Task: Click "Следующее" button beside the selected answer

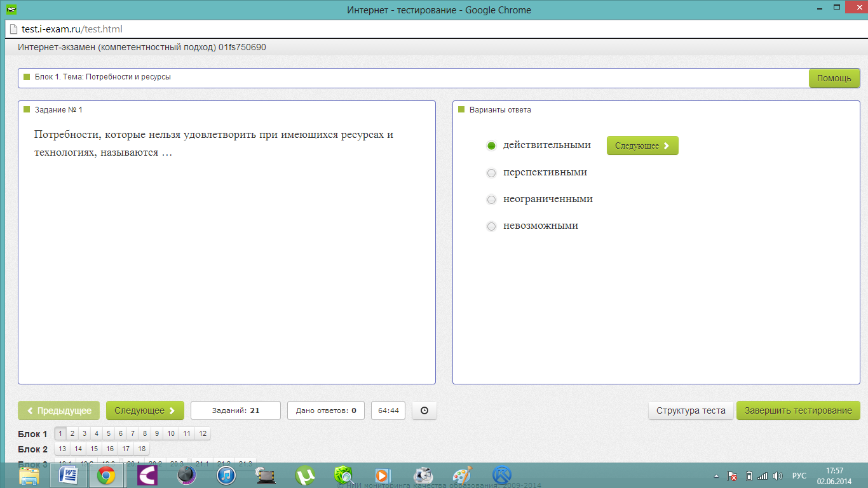Action: (x=642, y=146)
